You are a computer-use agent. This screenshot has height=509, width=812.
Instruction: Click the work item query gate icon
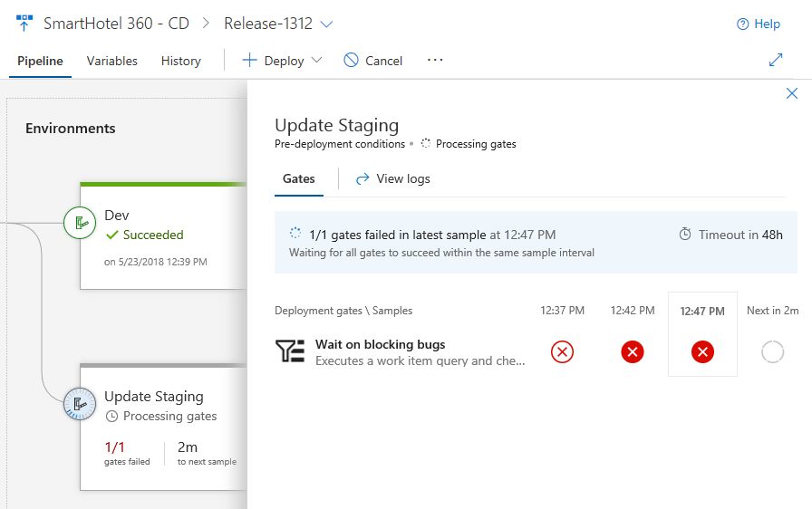290,351
